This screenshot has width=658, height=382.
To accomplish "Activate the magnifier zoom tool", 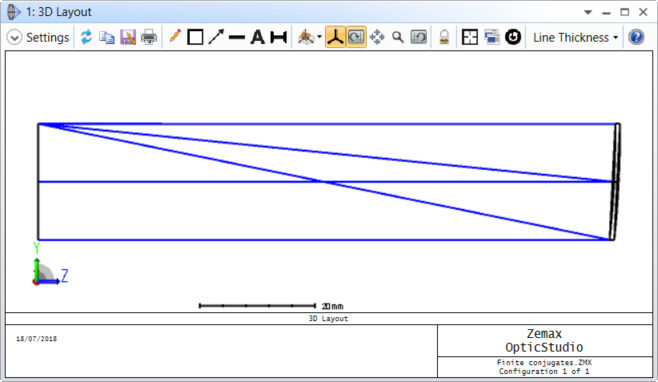I will tap(397, 37).
